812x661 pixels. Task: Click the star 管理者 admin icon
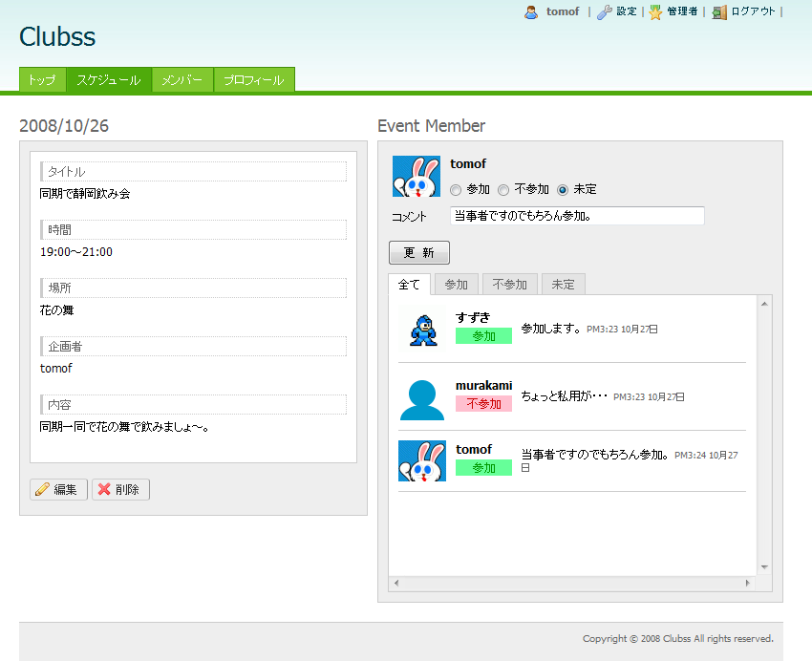point(655,11)
